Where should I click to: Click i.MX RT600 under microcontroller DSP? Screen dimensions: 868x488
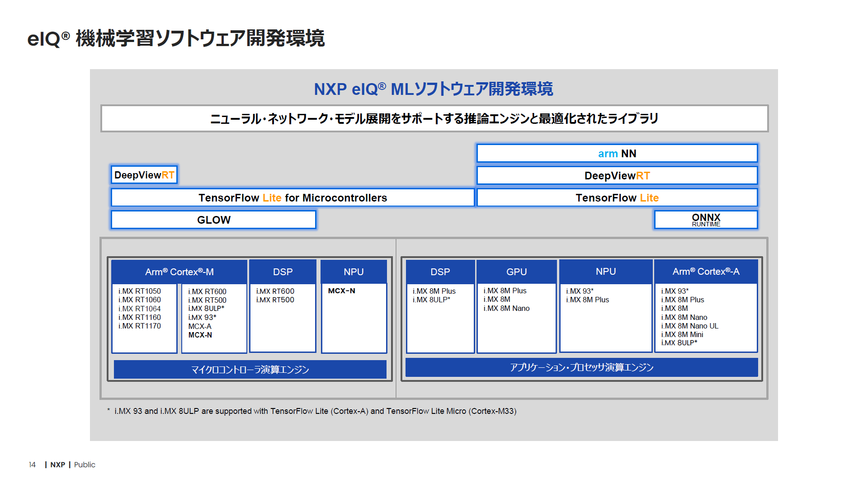(x=275, y=291)
